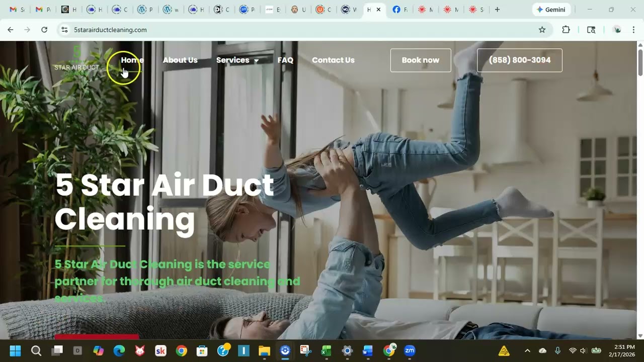Viewport: 644px width, 362px height.
Task: Click the browser address bar URL
Action: (110, 30)
